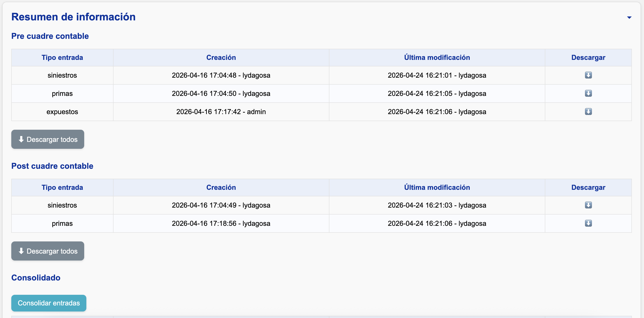The height and width of the screenshot is (318, 644).
Task: Click creation date 2026-04-16 17:04:49 - lydagosa
Action: pyautogui.click(x=221, y=205)
